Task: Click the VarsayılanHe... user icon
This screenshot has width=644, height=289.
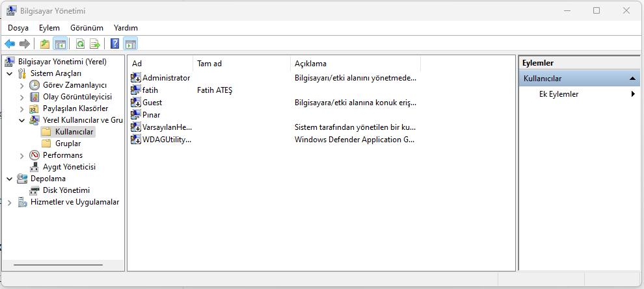Action: (x=136, y=127)
